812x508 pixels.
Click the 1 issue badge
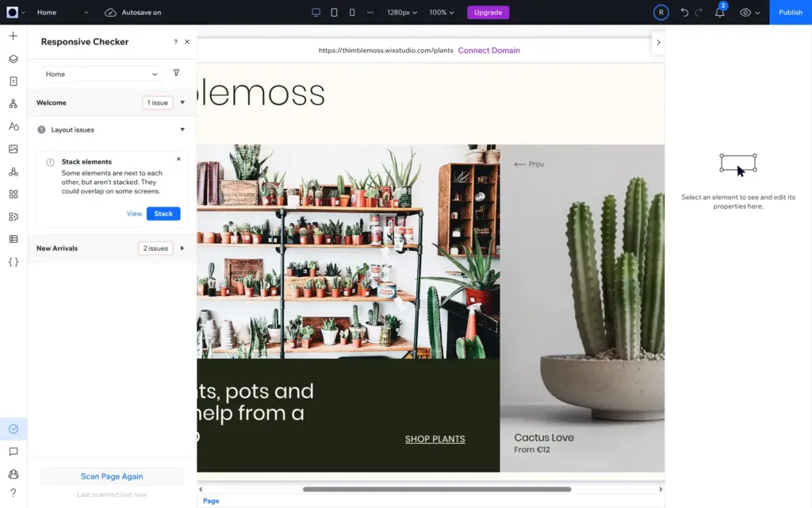(x=158, y=102)
